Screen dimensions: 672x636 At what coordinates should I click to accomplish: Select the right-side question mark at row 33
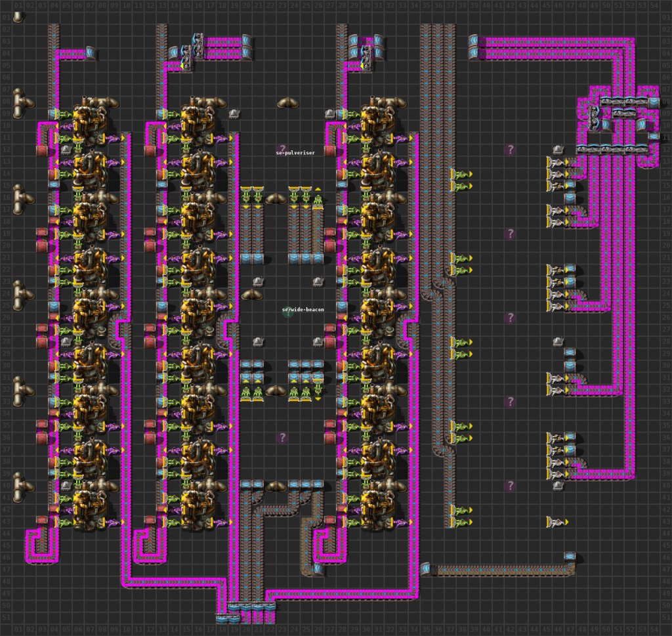[510, 402]
